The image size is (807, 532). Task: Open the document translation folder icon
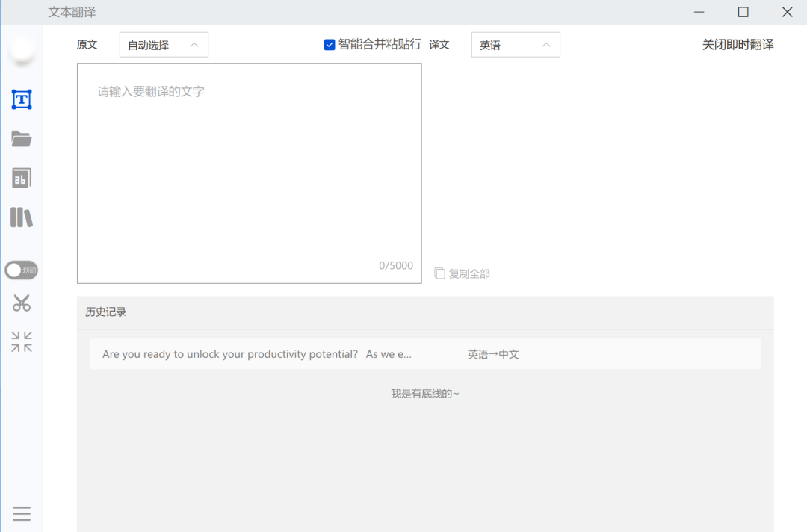[22, 138]
